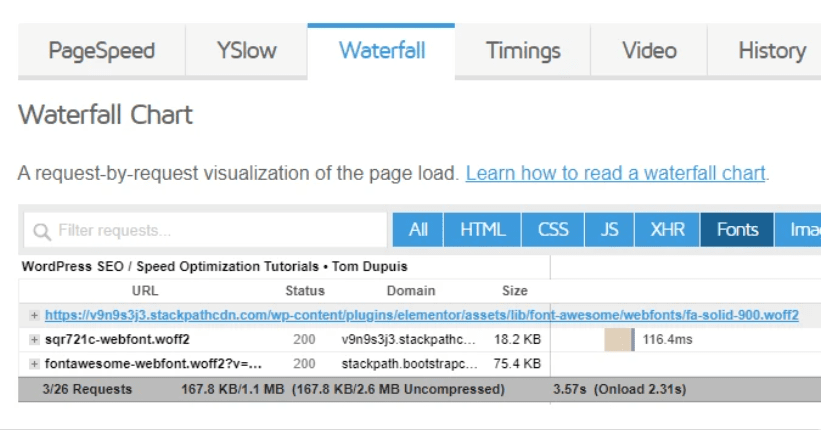Open the fa-solid-900.woff2 stackpathcdn URL link
This screenshot has width=821, height=430.
pos(421,315)
